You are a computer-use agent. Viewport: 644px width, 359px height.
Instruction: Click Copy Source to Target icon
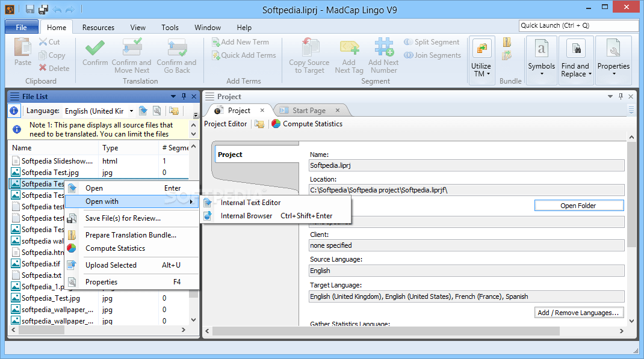[310, 47]
